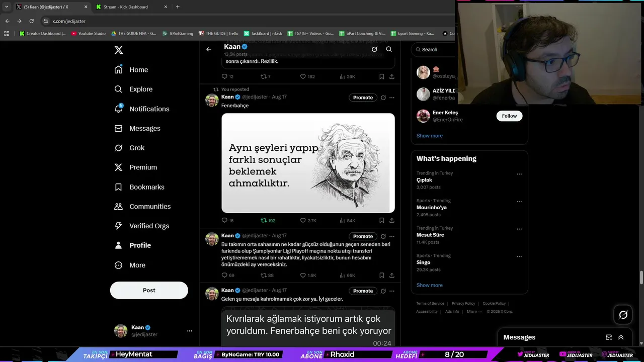Click the Grok icon in profile header
Image resolution: width=644 pixels, height=362 pixels.
[x=374, y=49]
